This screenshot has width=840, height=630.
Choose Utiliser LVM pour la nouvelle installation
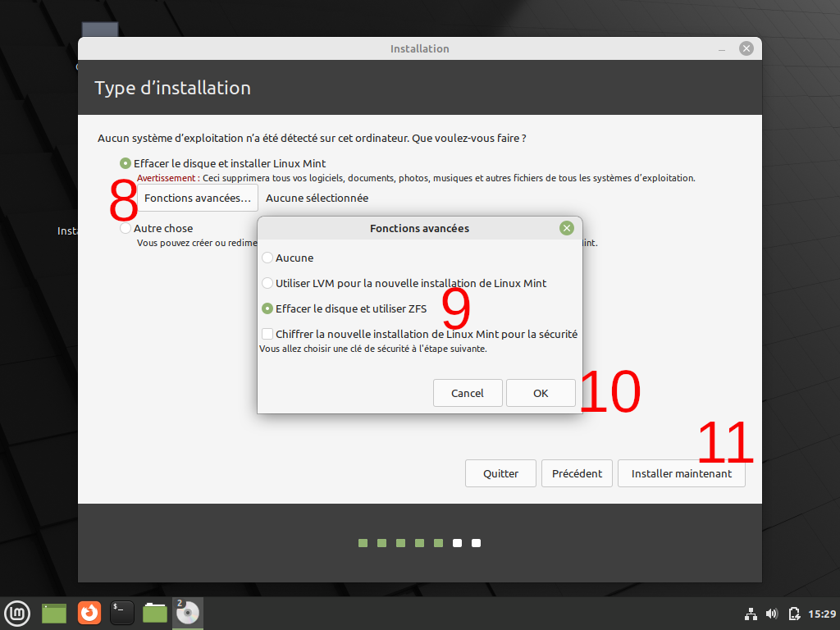[x=267, y=283]
